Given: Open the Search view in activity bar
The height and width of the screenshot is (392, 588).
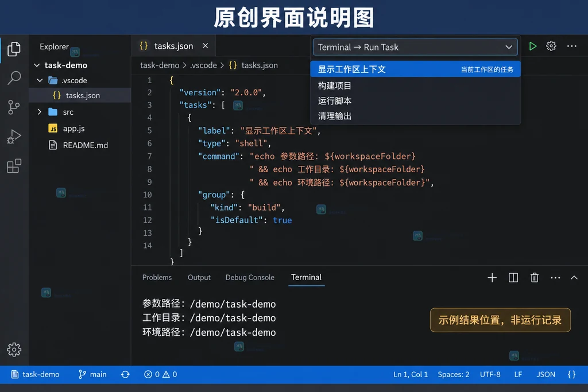Looking at the screenshot, I should [14, 78].
